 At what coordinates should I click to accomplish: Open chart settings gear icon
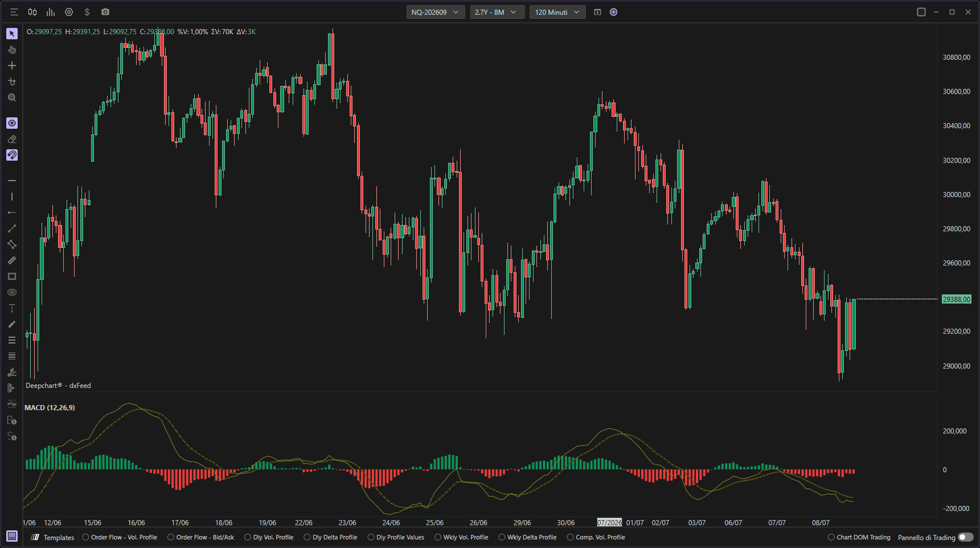tap(69, 12)
